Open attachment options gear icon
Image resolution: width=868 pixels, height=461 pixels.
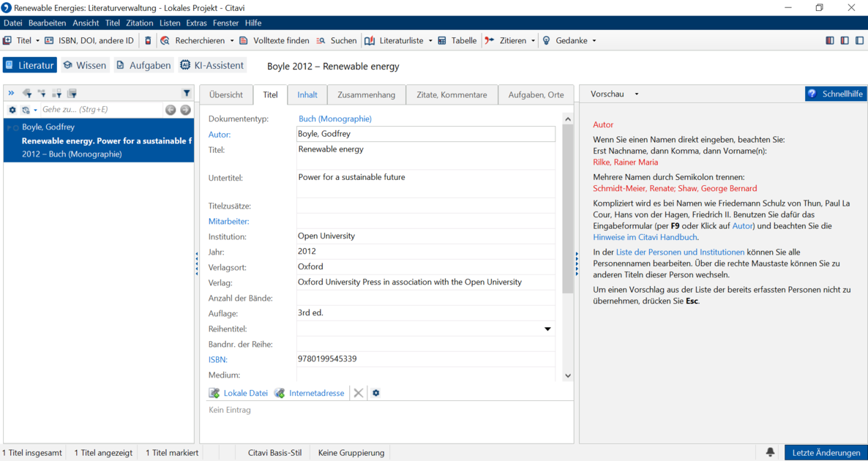(x=376, y=393)
